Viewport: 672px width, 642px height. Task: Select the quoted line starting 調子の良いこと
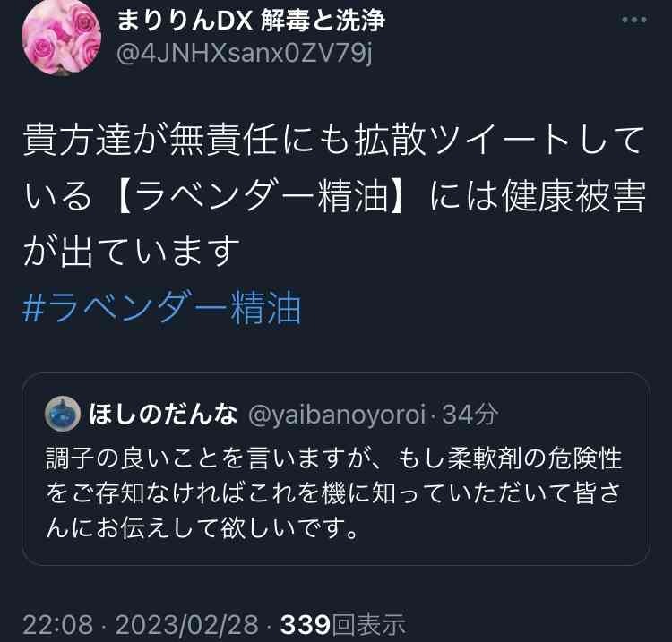(x=334, y=458)
